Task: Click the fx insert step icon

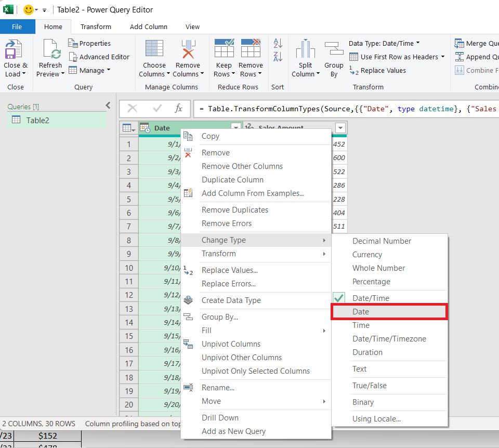Action: point(179,109)
